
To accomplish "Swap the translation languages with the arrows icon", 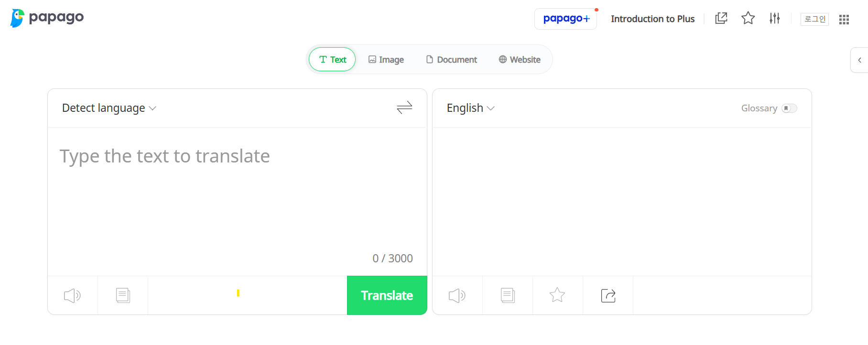I will click(404, 108).
